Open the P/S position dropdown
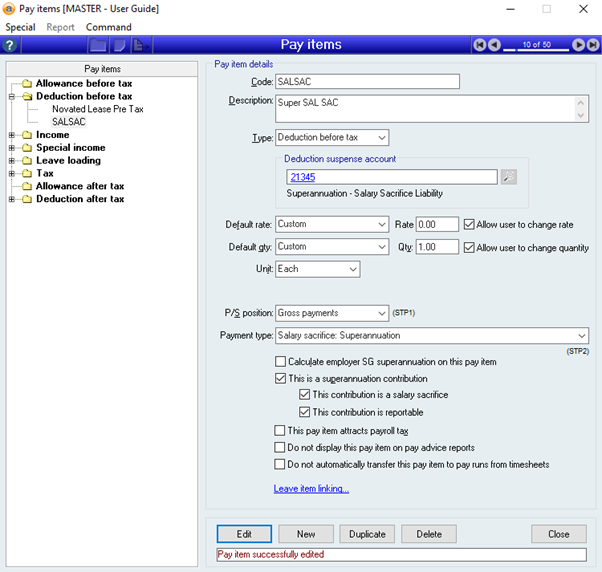Screen dimensions: 602x572 tap(380, 313)
